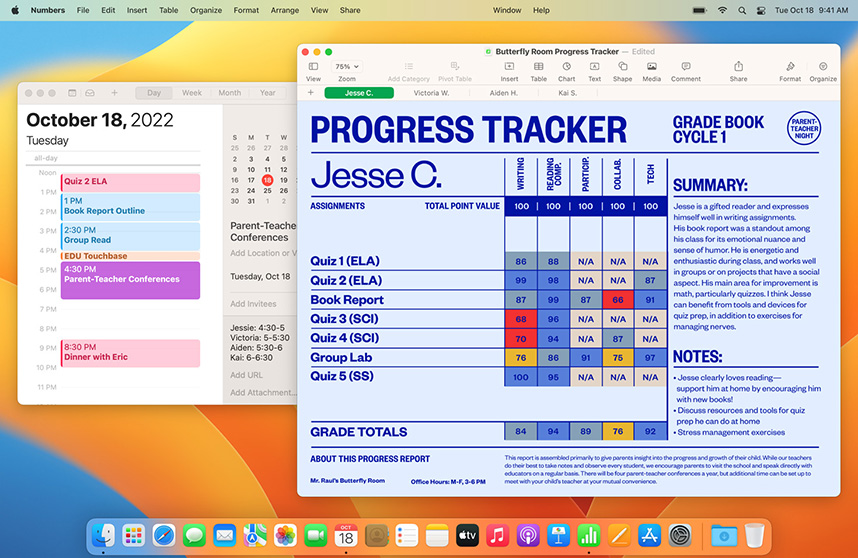Screen dimensions: 858x558
Task: Open the Arrange menu in menu bar
Action: pyautogui.click(x=282, y=10)
